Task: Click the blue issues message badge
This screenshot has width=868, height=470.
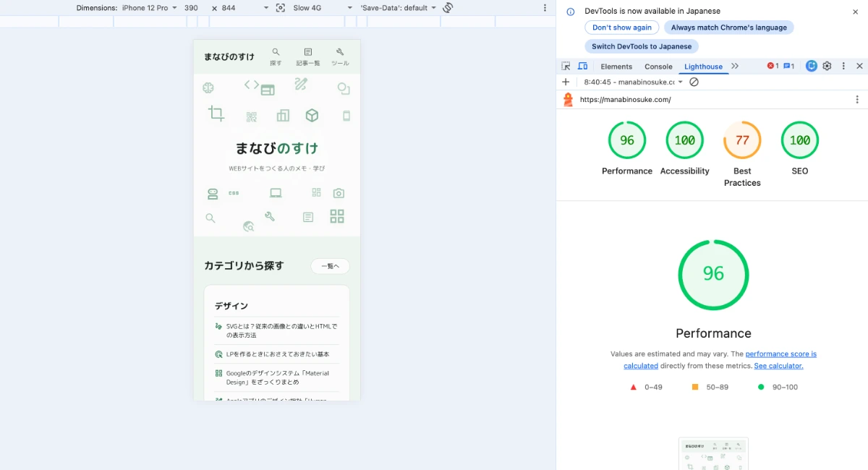Action: tap(789, 66)
